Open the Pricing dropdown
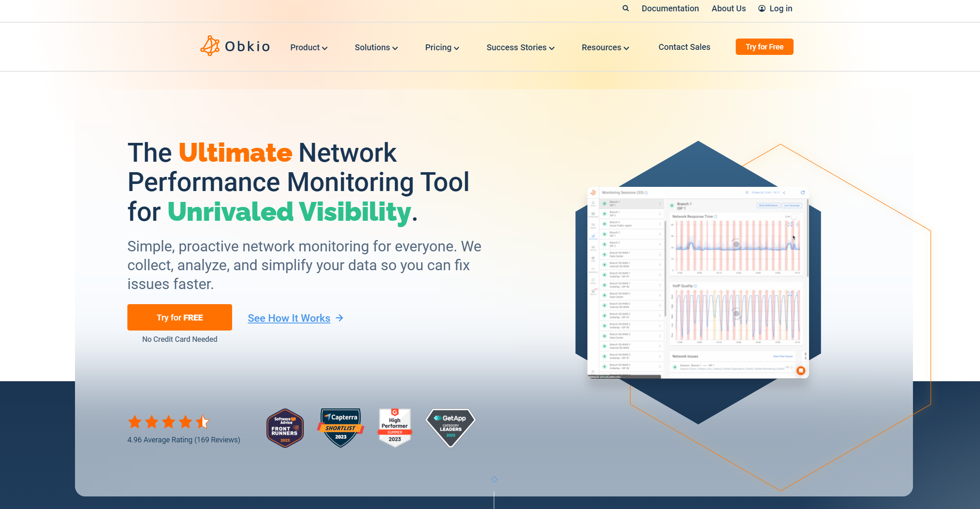 442,47
